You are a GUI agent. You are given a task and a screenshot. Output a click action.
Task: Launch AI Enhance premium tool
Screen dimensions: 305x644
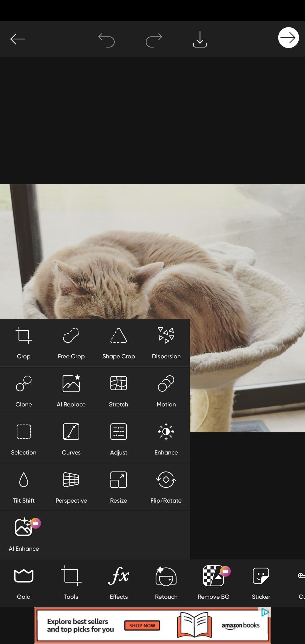pyautogui.click(x=24, y=535)
